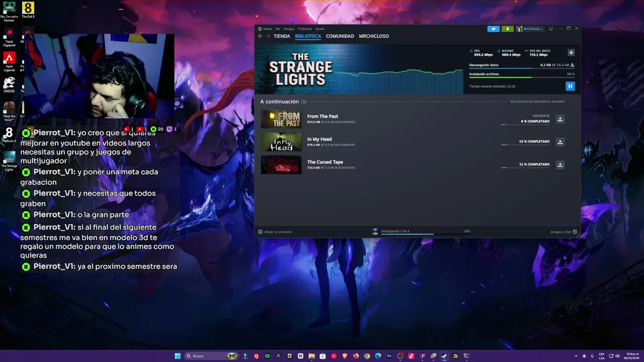Open the Ver menu
This screenshot has width=644, height=362.
point(278,29)
